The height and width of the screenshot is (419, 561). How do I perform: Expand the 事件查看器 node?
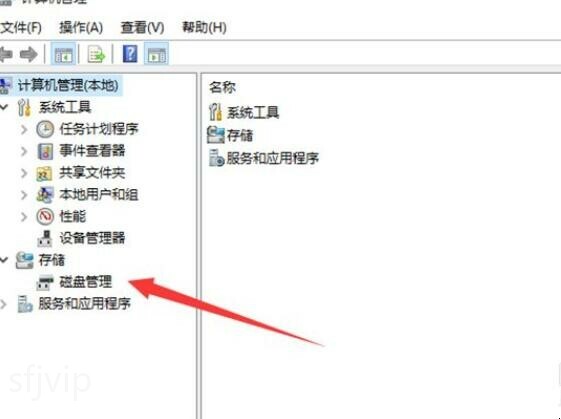tap(24, 151)
